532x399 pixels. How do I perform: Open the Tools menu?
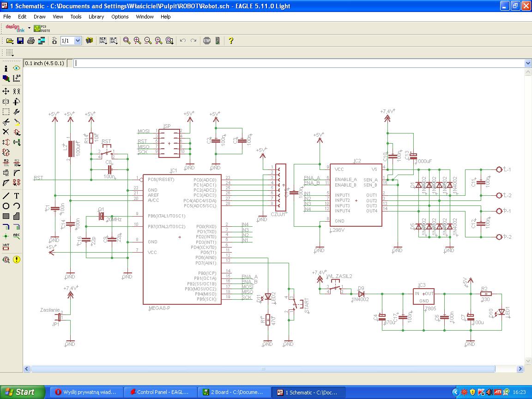pos(76,17)
